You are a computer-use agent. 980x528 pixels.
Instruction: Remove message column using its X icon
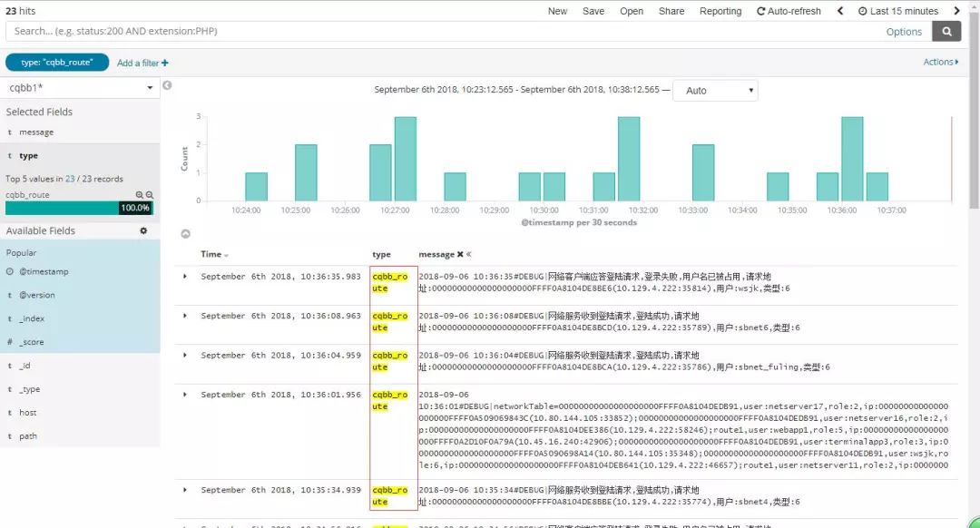(460, 254)
